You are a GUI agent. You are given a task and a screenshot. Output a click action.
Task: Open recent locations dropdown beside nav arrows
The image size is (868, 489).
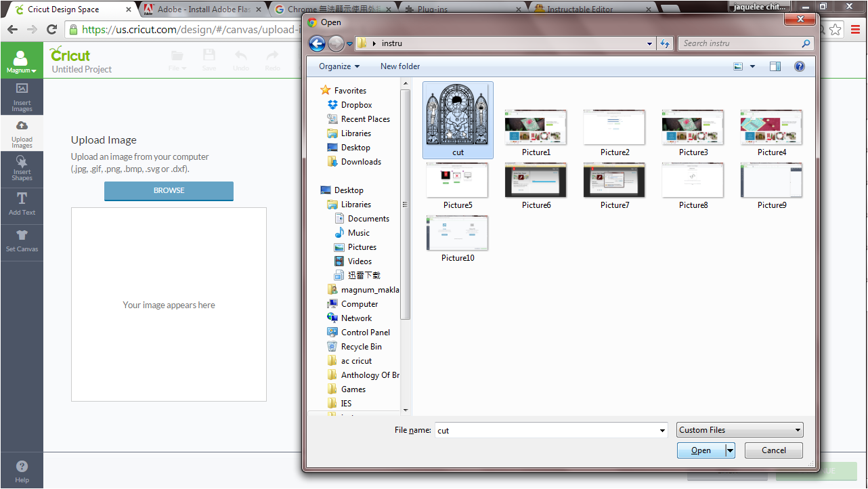pyautogui.click(x=349, y=44)
